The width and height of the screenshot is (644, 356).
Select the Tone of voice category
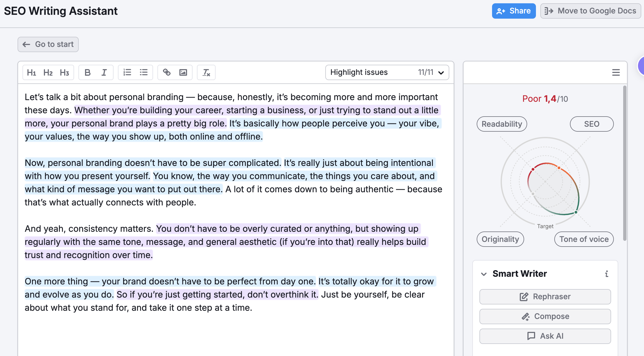[584, 239]
